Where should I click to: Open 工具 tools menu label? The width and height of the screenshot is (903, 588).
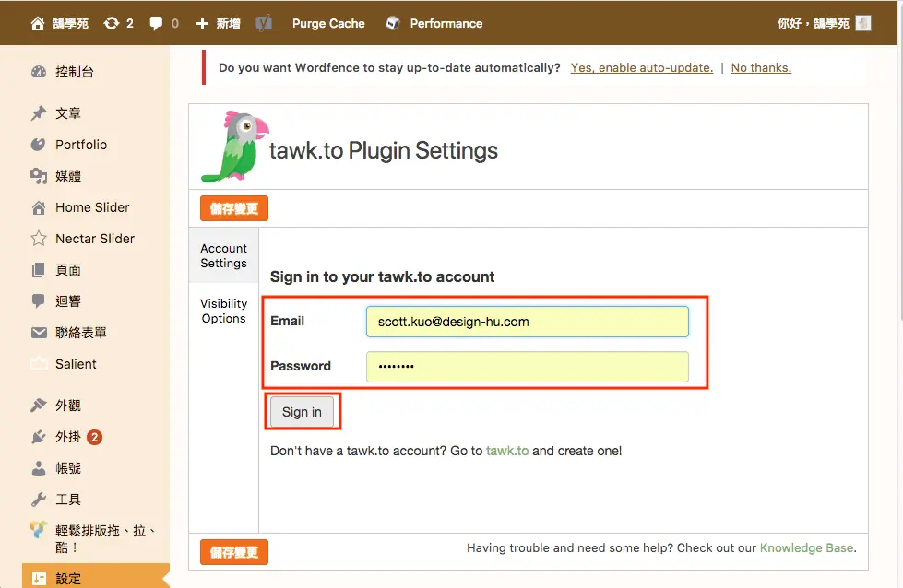pyautogui.click(x=68, y=500)
